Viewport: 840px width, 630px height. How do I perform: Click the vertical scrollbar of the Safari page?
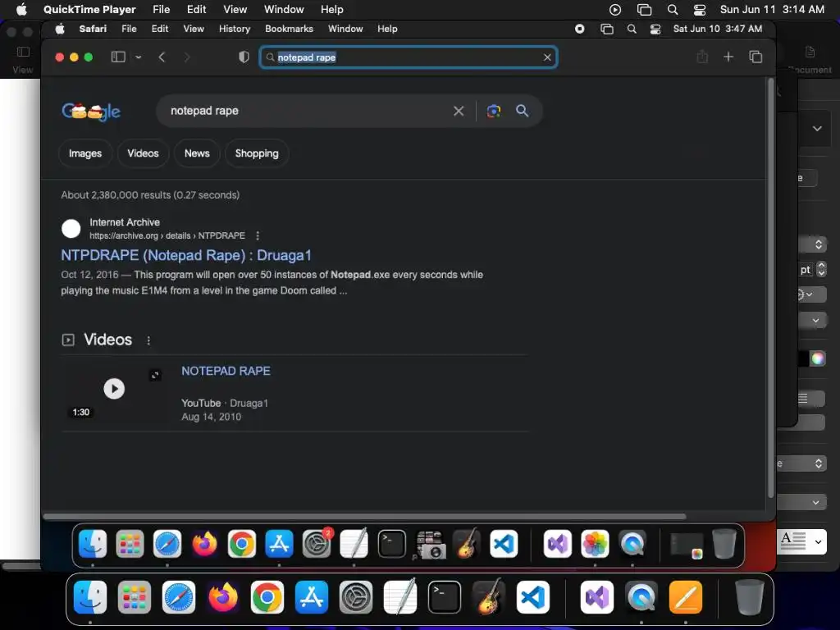771,290
